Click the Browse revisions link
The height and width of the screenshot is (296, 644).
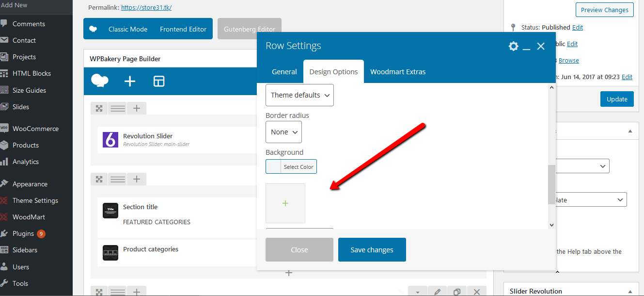(569, 60)
